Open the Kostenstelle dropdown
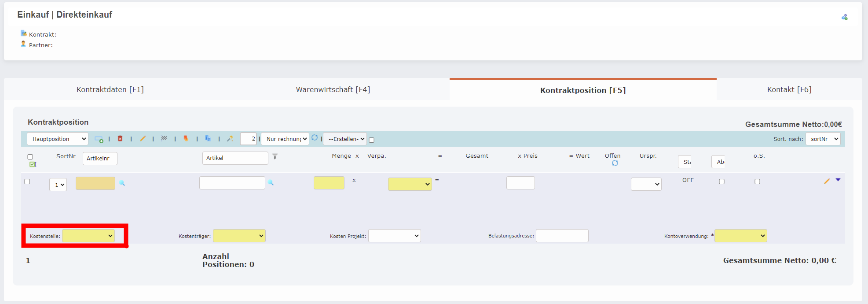The height and width of the screenshot is (304, 868). click(88, 236)
